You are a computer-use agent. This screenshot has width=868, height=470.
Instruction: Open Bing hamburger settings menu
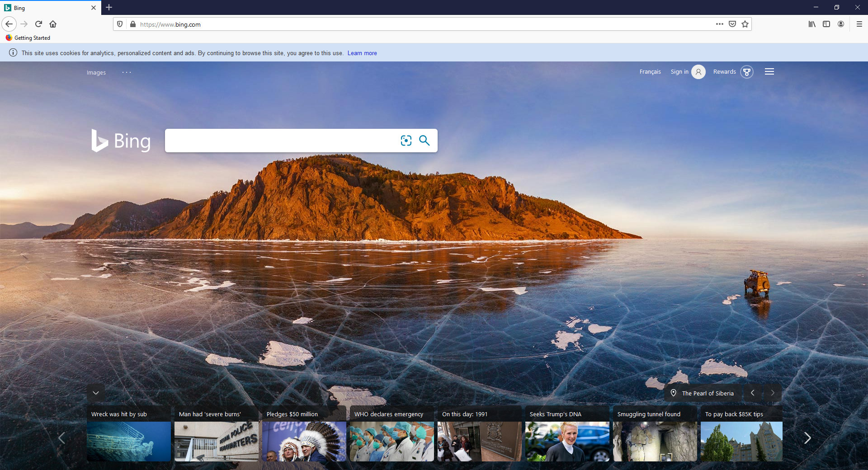pyautogui.click(x=769, y=72)
